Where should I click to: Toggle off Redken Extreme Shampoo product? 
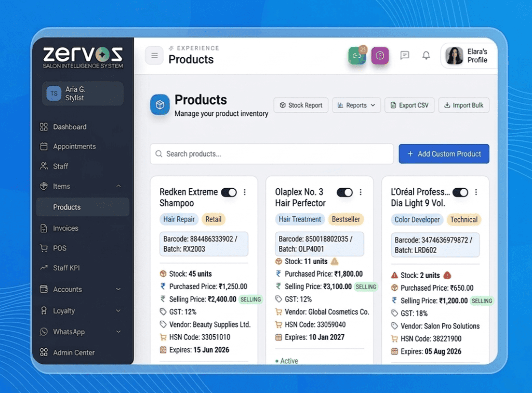229,192
